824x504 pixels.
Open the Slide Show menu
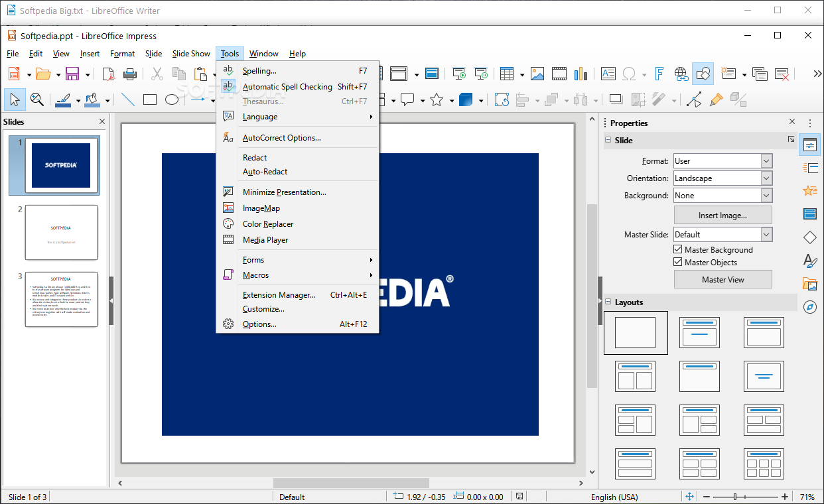pos(191,54)
